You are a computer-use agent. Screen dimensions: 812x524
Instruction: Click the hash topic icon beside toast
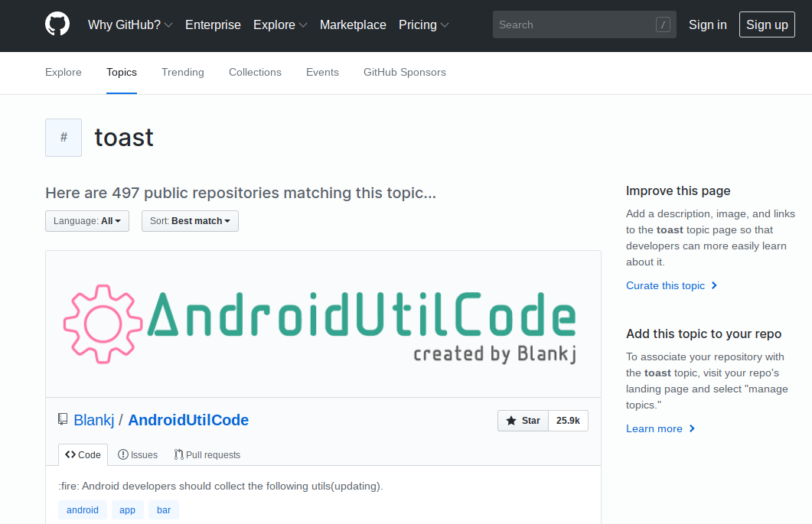point(64,137)
